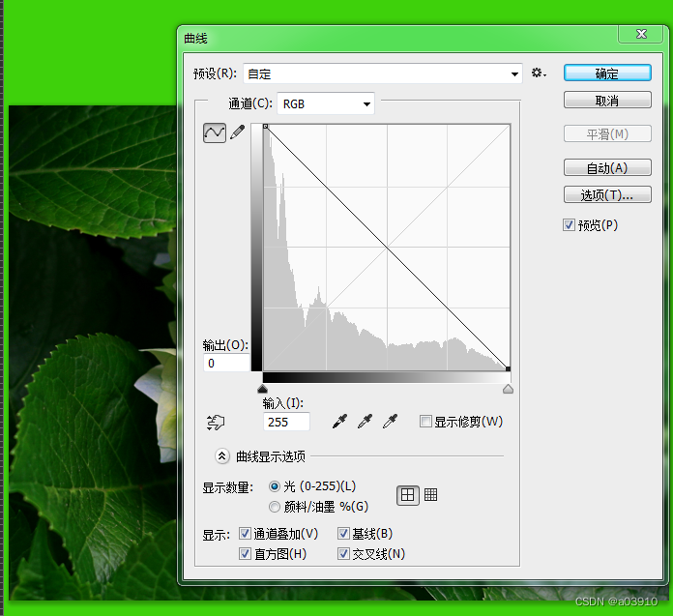Select the bottom-right curve control point
This screenshot has height=616, width=673.
click(x=509, y=368)
